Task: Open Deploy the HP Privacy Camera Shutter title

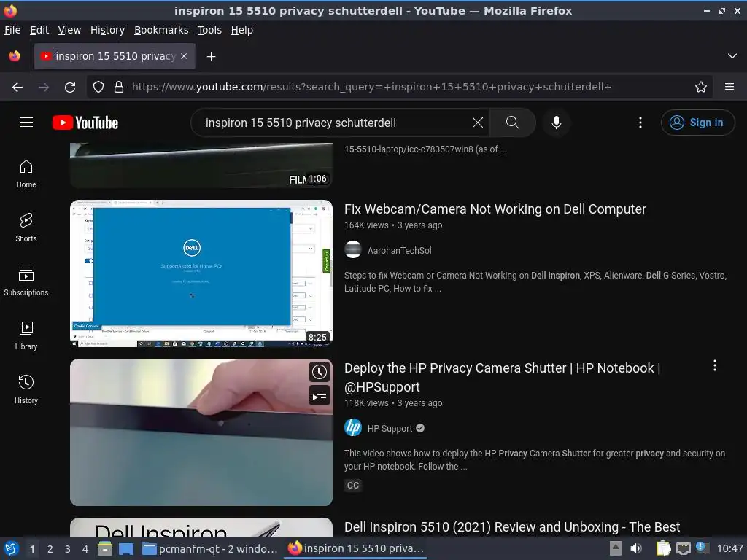Action: pyautogui.click(x=502, y=377)
